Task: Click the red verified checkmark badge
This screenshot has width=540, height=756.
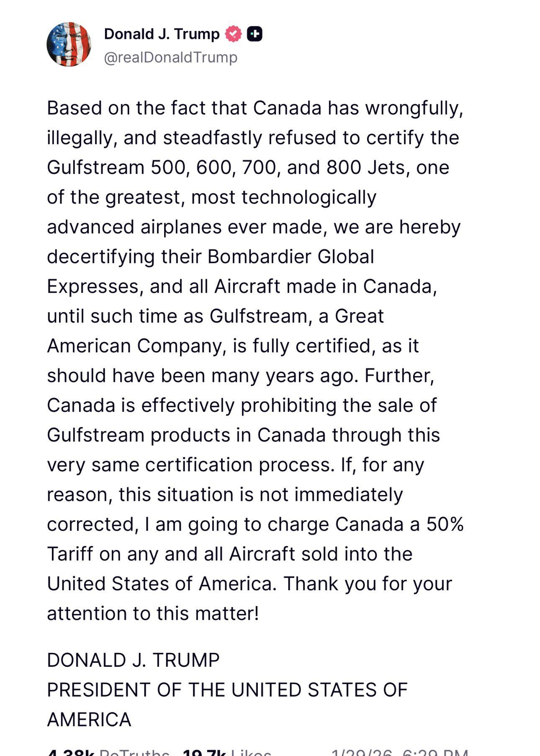Action: click(233, 34)
